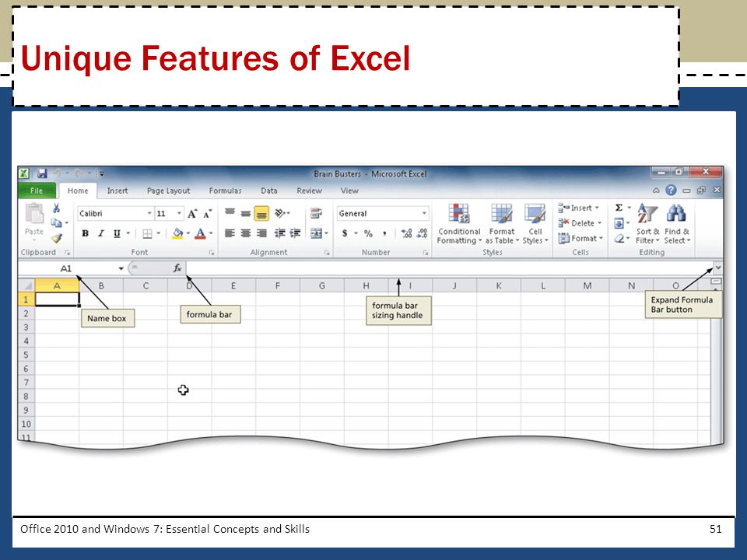Click the Decrease Decimal icon
The width and height of the screenshot is (747, 560).
pyautogui.click(x=422, y=233)
